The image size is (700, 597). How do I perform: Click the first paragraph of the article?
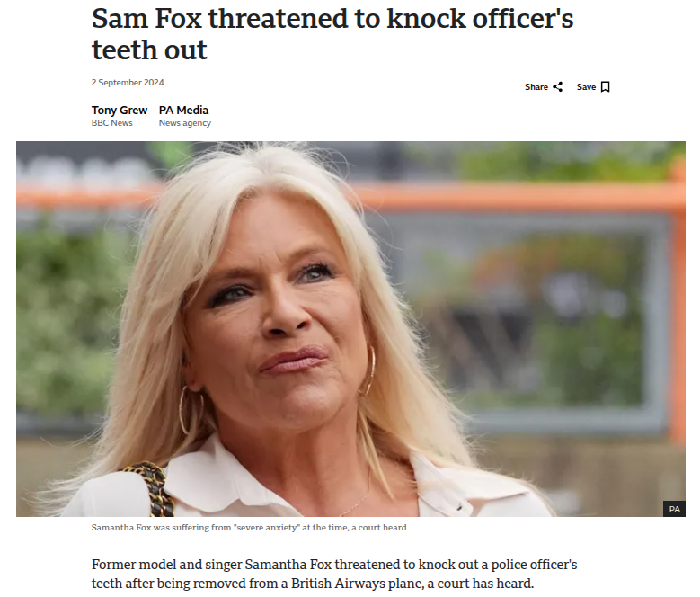coord(334,574)
